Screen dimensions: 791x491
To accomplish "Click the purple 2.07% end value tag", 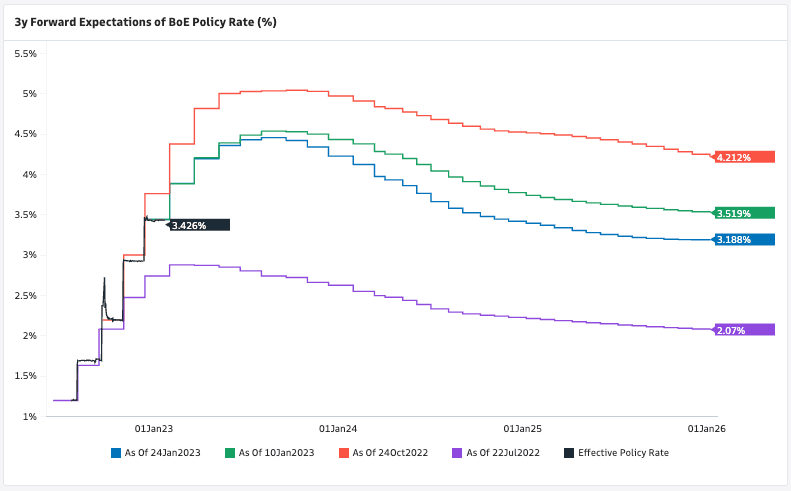I will tap(745, 330).
